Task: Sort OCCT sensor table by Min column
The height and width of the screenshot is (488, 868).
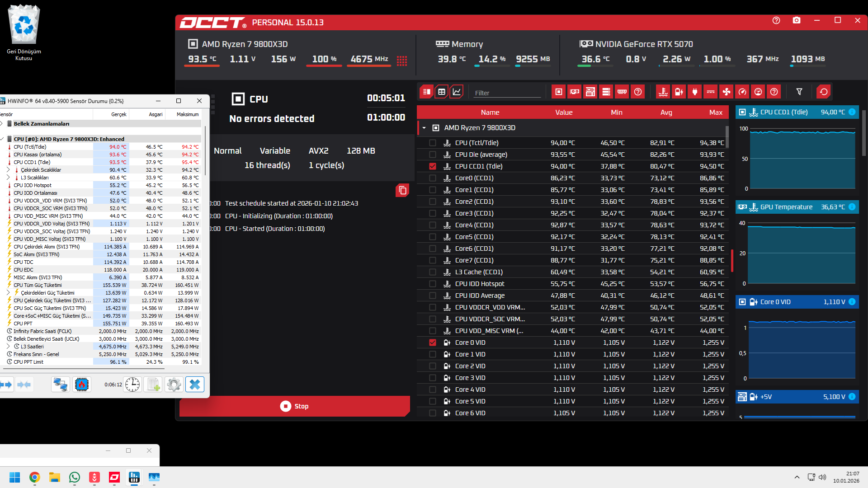Action: pyautogui.click(x=617, y=113)
